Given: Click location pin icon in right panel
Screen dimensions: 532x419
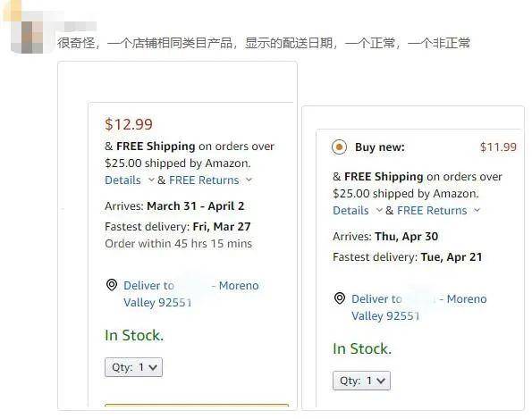Looking at the screenshot, I should tap(340, 298).
